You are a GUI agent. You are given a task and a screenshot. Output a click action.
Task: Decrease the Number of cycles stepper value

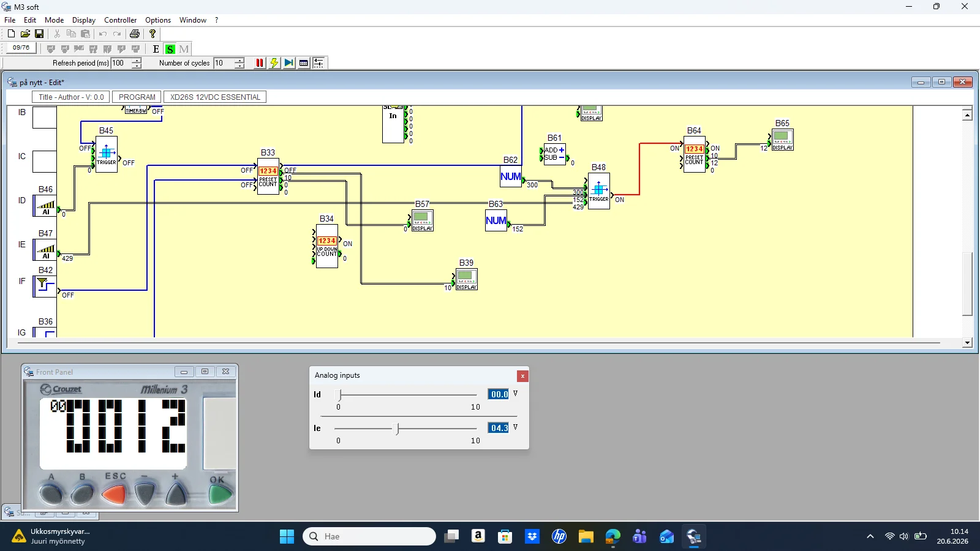tap(239, 66)
